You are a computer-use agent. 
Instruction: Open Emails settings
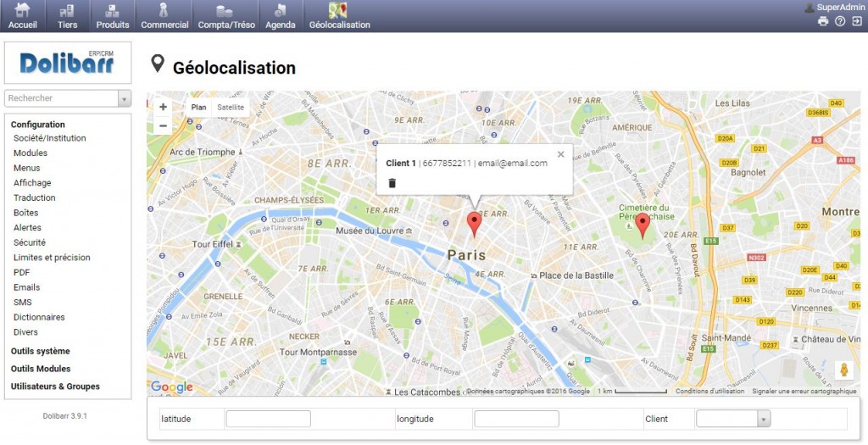click(26, 288)
